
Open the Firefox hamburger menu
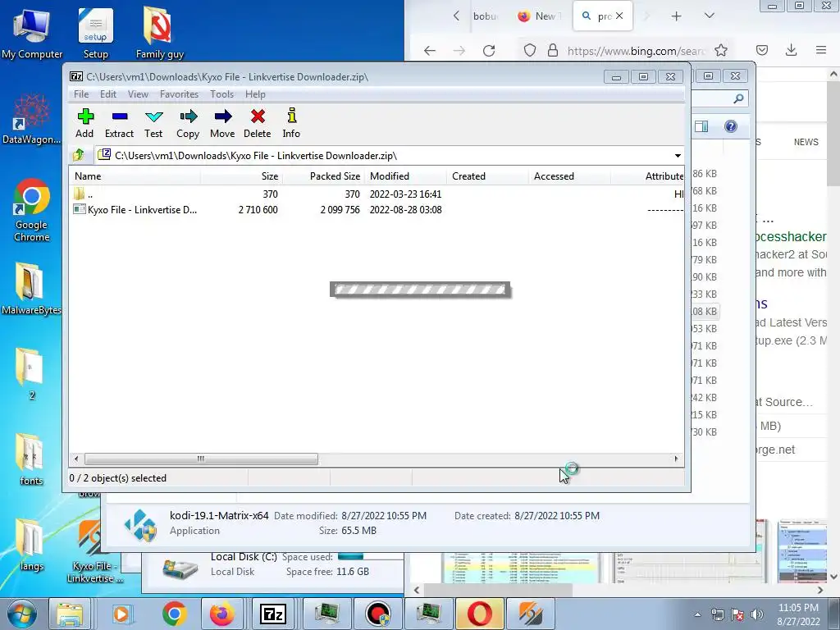(820, 50)
